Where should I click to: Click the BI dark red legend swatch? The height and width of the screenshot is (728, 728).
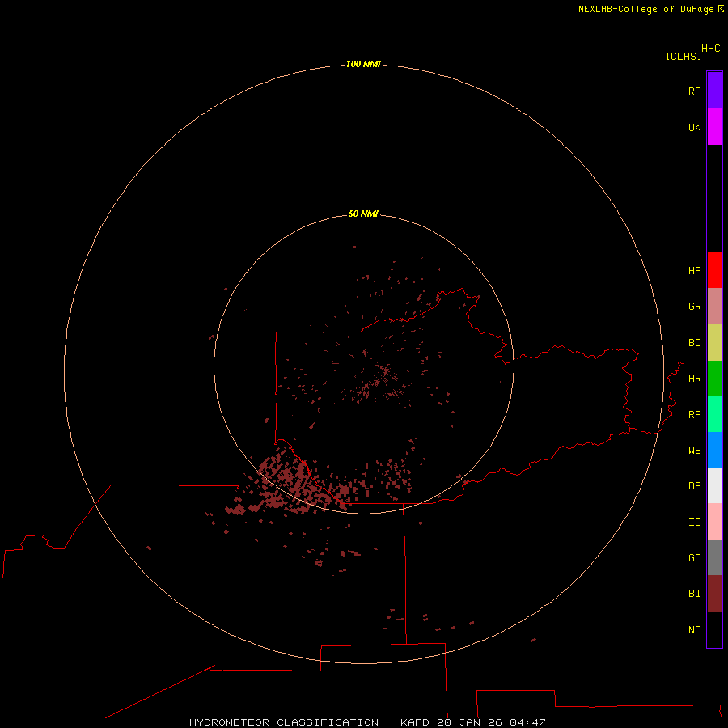(714, 594)
